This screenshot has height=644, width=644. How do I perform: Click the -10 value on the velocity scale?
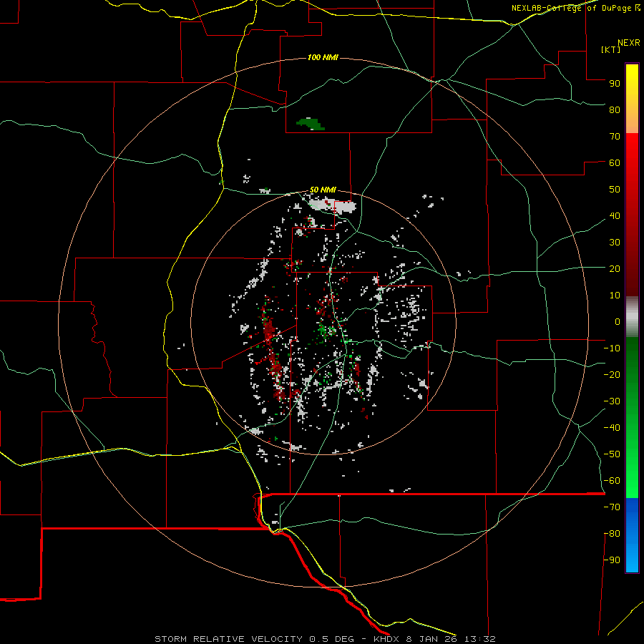click(612, 348)
